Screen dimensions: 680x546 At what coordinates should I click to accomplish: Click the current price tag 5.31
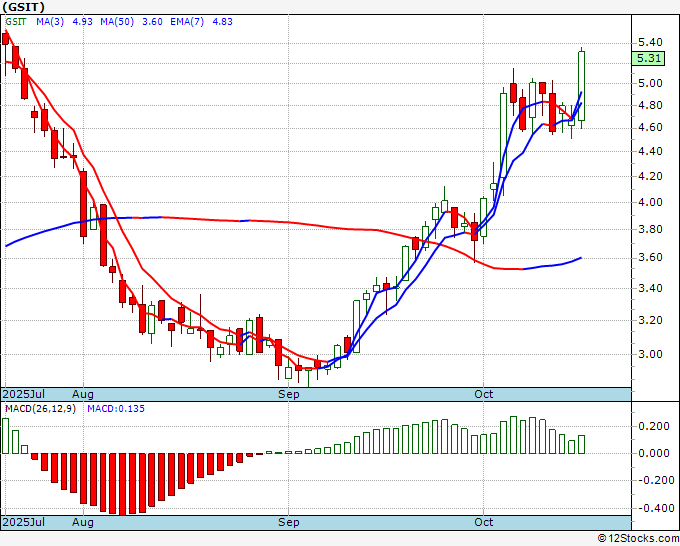[x=648, y=58]
